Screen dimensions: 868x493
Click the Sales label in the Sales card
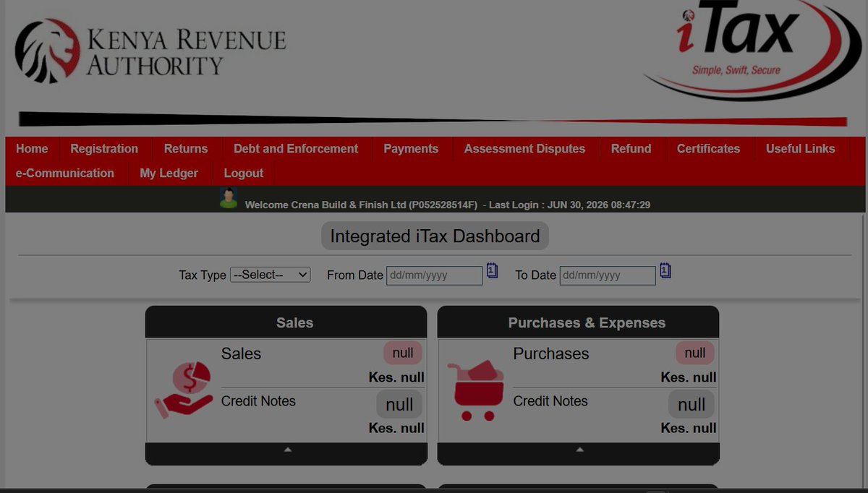241,354
